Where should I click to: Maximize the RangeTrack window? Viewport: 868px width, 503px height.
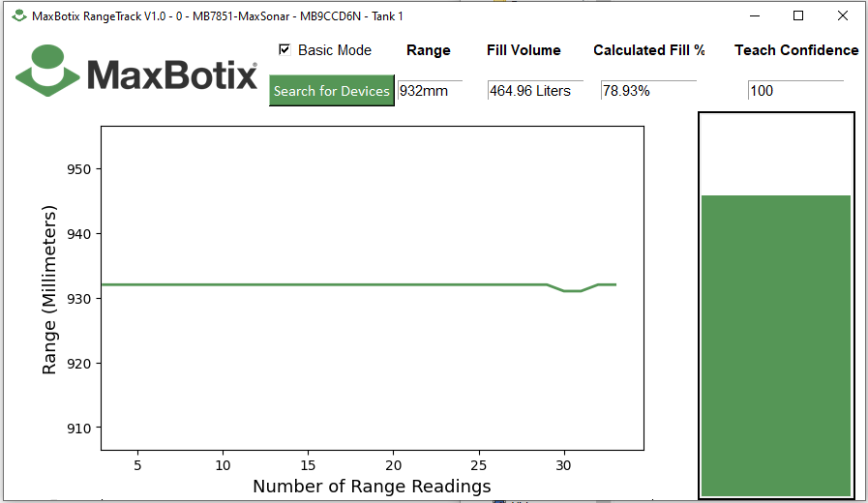point(798,15)
